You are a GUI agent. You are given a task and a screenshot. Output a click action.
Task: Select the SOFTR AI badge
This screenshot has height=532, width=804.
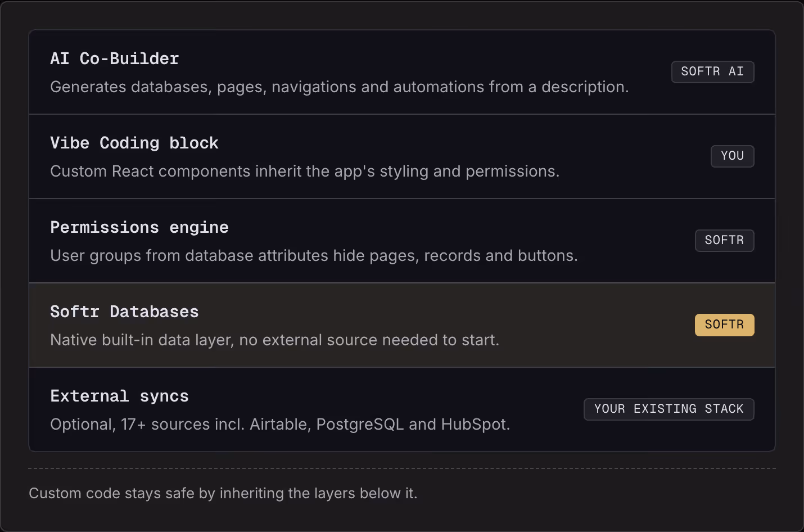click(x=712, y=71)
